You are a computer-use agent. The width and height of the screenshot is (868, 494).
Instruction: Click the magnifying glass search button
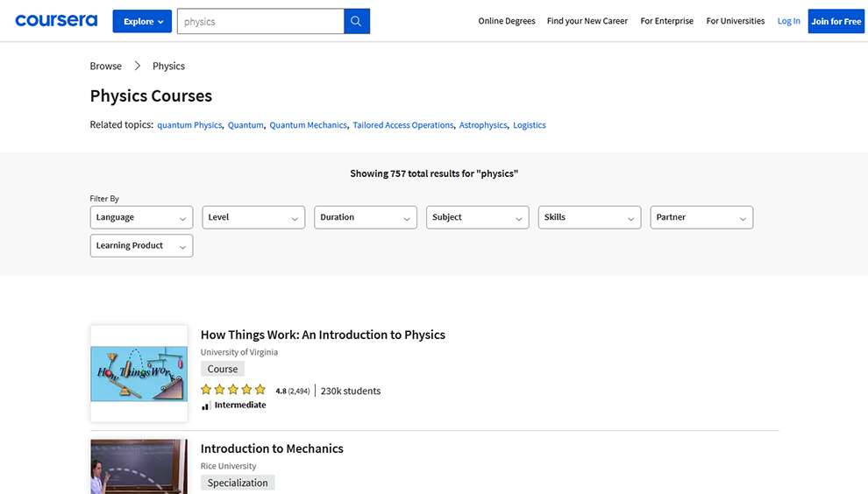point(357,21)
